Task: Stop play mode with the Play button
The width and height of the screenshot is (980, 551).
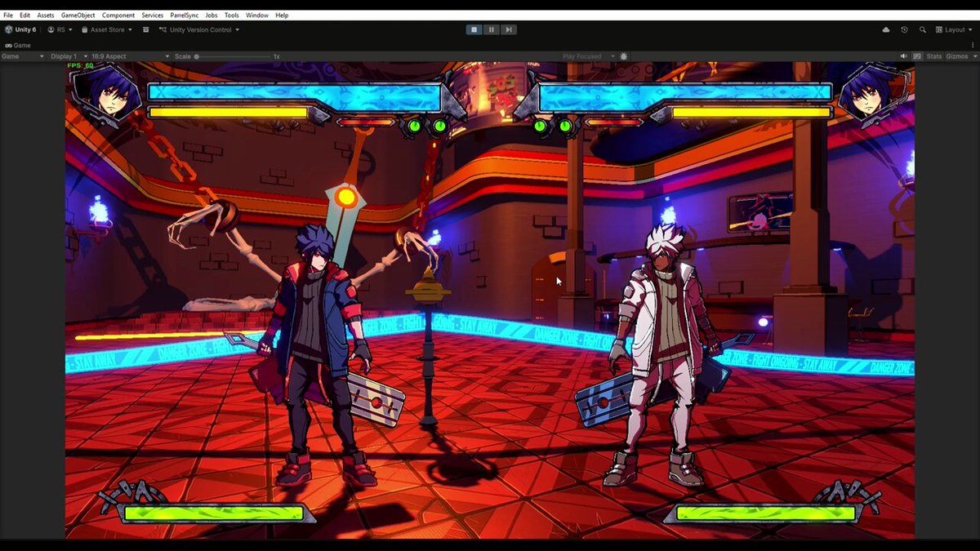Action: (474, 29)
